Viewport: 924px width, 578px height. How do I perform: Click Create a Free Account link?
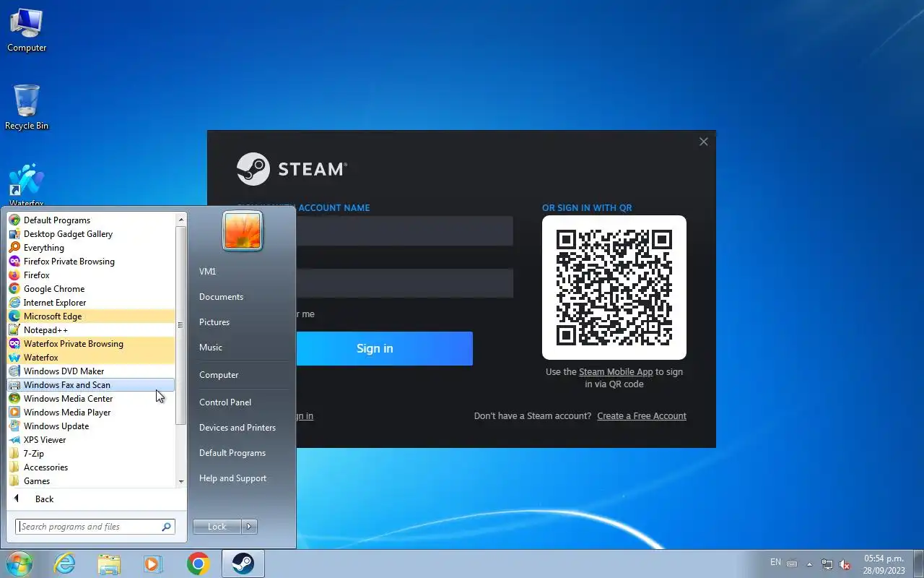coord(642,416)
